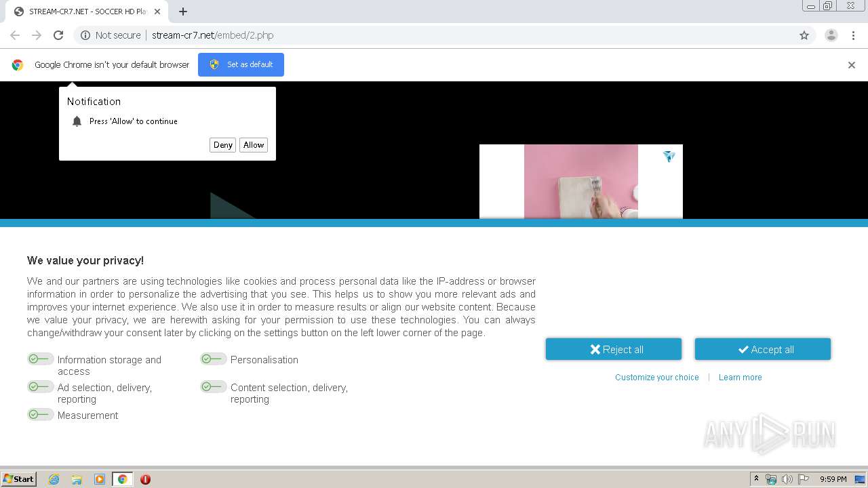Click the Action Center flag tray icon
The height and width of the screenshot is (488, 868).
point(804,479)
